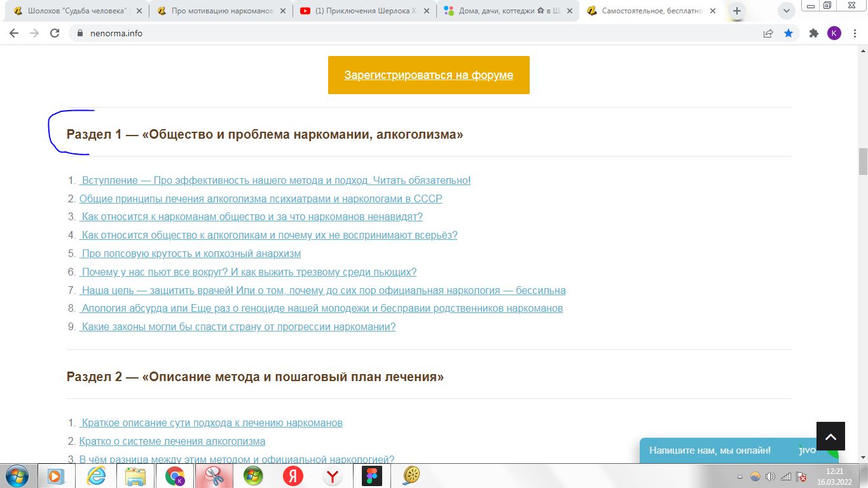This screenshot has height=488, width=868.
Task: Open a new browser tab
Action: coord(737,11)
